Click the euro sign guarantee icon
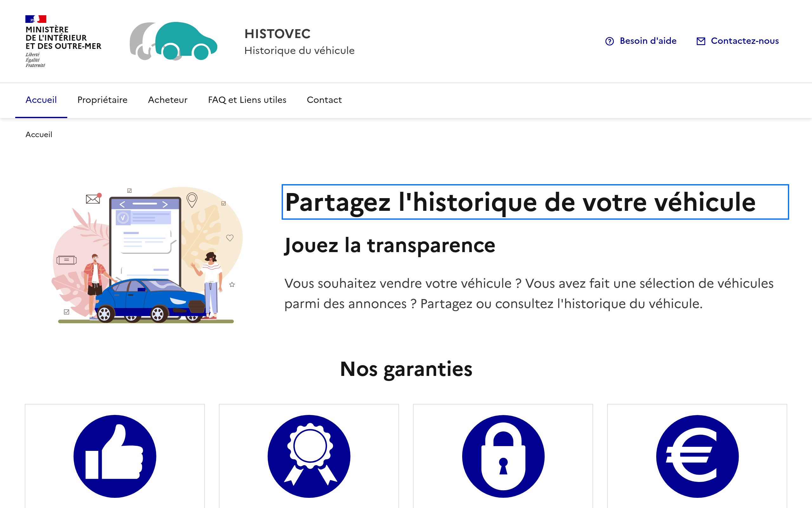Image resolution: width=812 pixels, height=508 pixels. point(697,456)
